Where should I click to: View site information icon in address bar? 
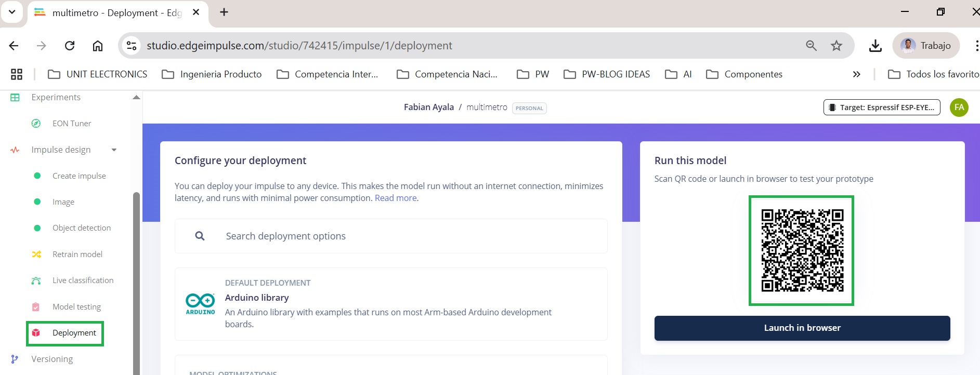(x=132, y=46)
